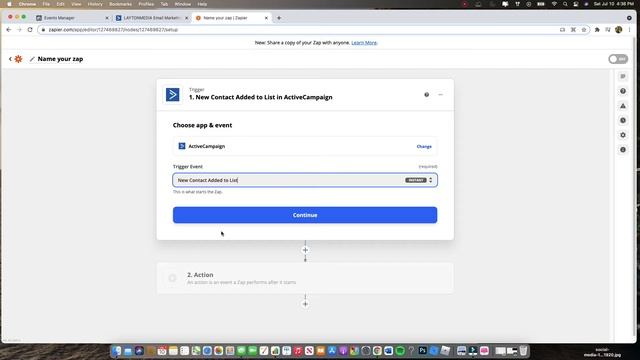Add a step after the trigger

pyautogui.click(x=305, y=250)
